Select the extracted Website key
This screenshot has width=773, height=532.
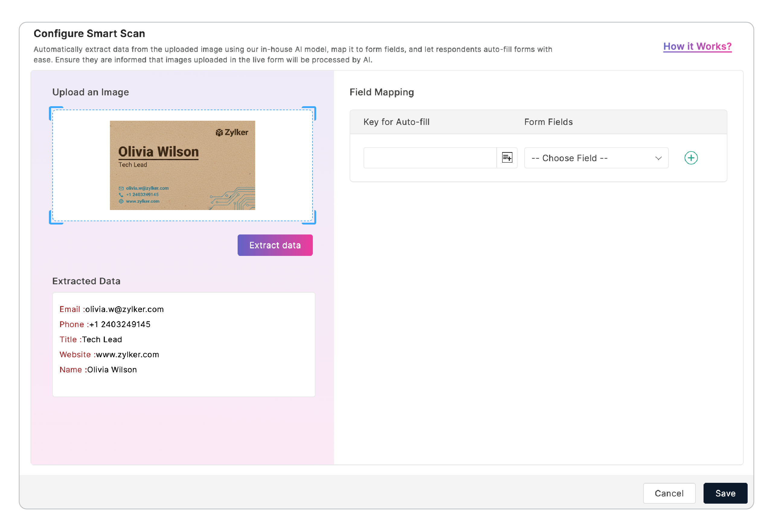[75, 354]
